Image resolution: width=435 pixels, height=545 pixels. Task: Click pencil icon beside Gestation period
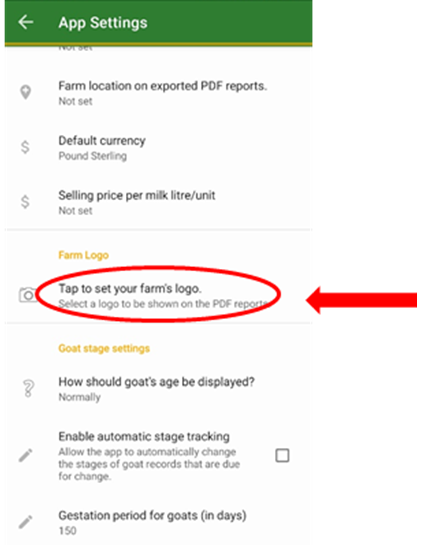pyautogui.click(x=25, y=522)
